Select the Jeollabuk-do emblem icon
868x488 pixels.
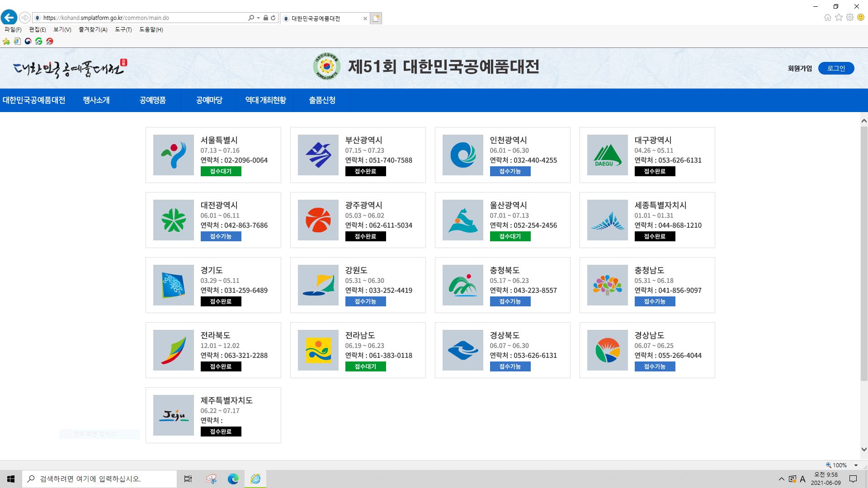[x=174, y=350]
